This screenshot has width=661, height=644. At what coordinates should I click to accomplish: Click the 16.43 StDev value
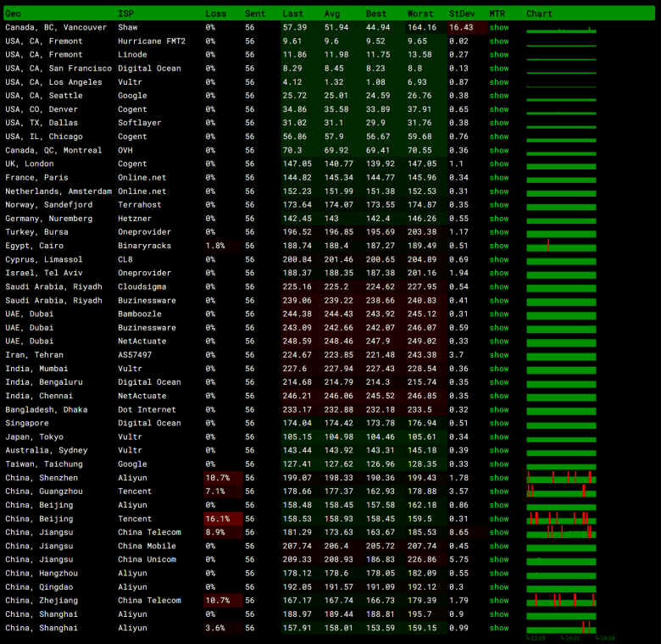pyautogui.click(x=461, y=27)
